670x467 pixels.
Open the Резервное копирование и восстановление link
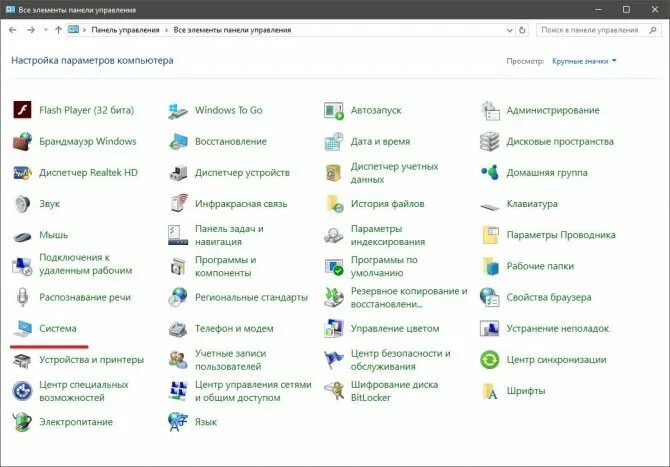point(409,297)
